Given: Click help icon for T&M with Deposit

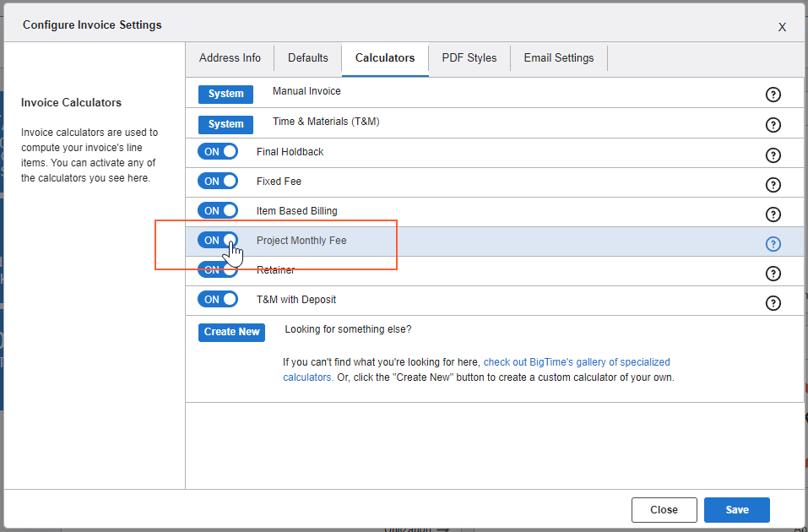Looking at the screenshot, I should coord(773,303).
